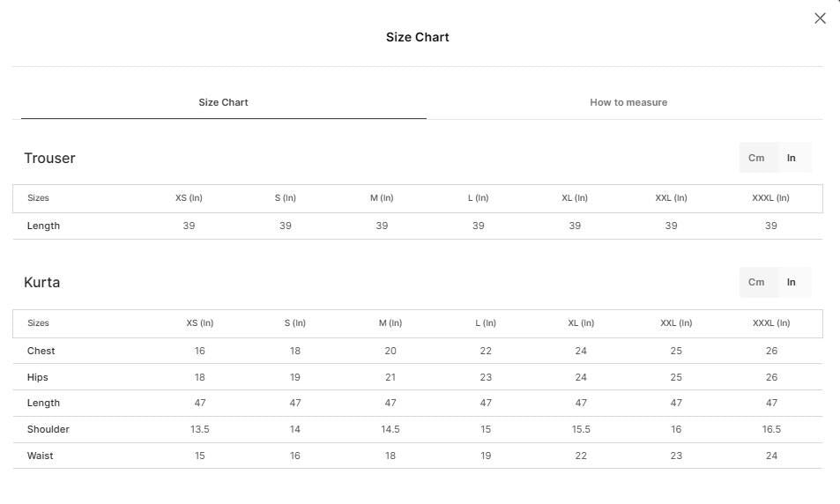
Task: Click the Trouser M (In) column header
Action: [382, 197]
